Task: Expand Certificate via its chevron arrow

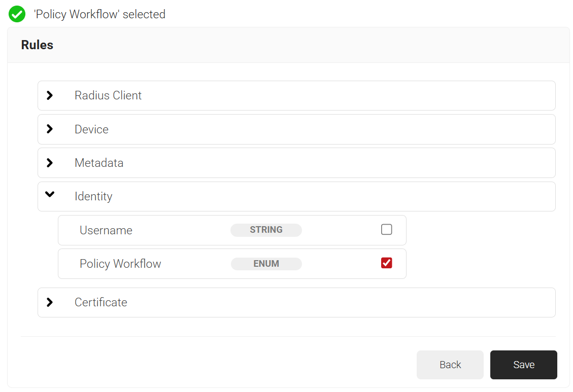Action: pos(50,302)
